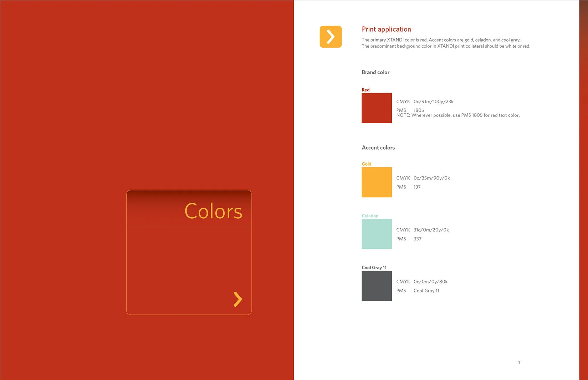
Task: Click the NOTE about PMS 1805 red text
Action: click(458, 115)
